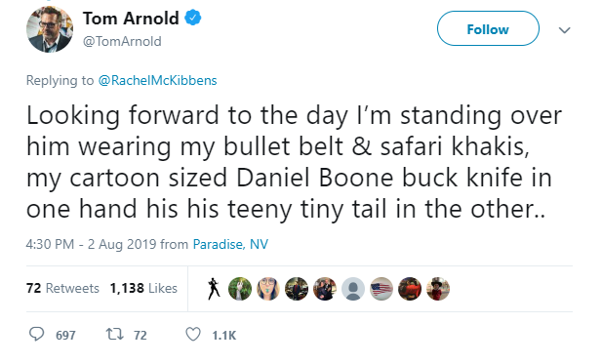Viewport: 602px width, 364px height.
Task: Open Tom Arnold's profile picture
Action: 50,29
